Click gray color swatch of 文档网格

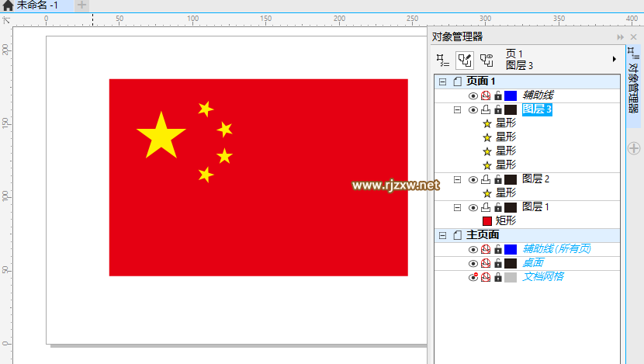pos(510,277)
